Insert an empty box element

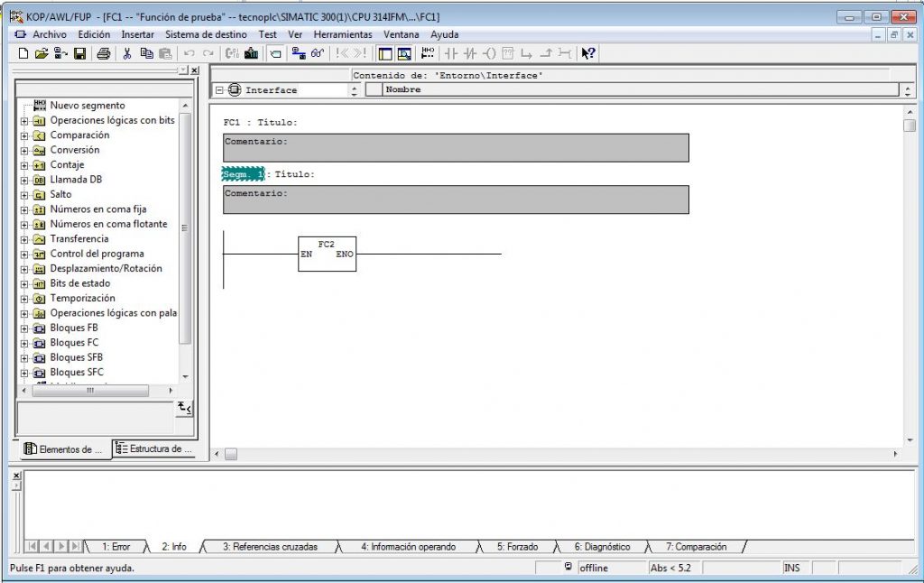pyautogui.click(x=508, y=53)
